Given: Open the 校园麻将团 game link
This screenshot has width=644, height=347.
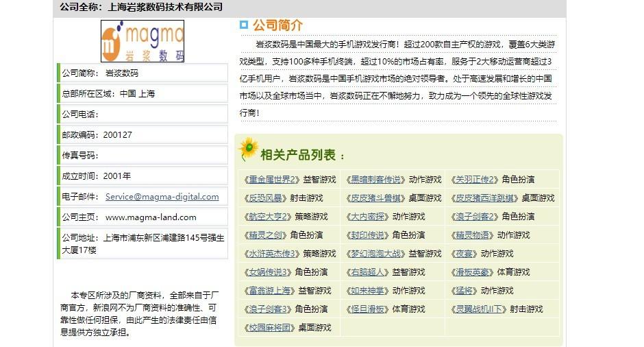Looking at the screenshot, I should coord(270,327).
